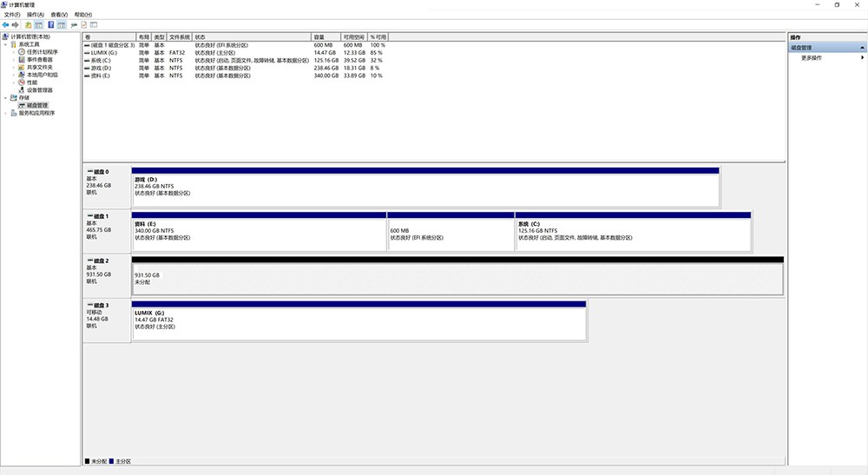Open the Help icon with question mark
The width and height of the screenshot is (868, 475).
(51, 25)
